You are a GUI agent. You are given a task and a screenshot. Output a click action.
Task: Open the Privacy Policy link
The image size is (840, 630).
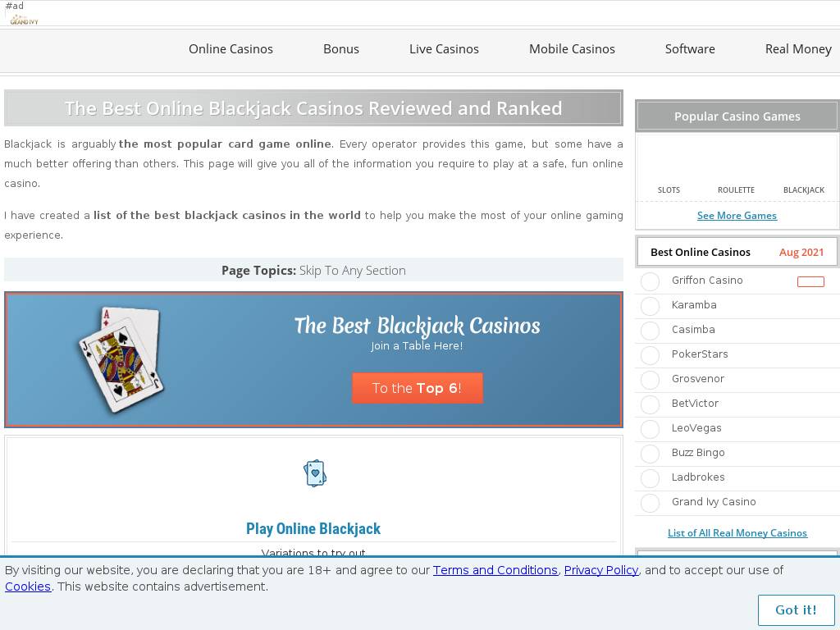point(601,570)
